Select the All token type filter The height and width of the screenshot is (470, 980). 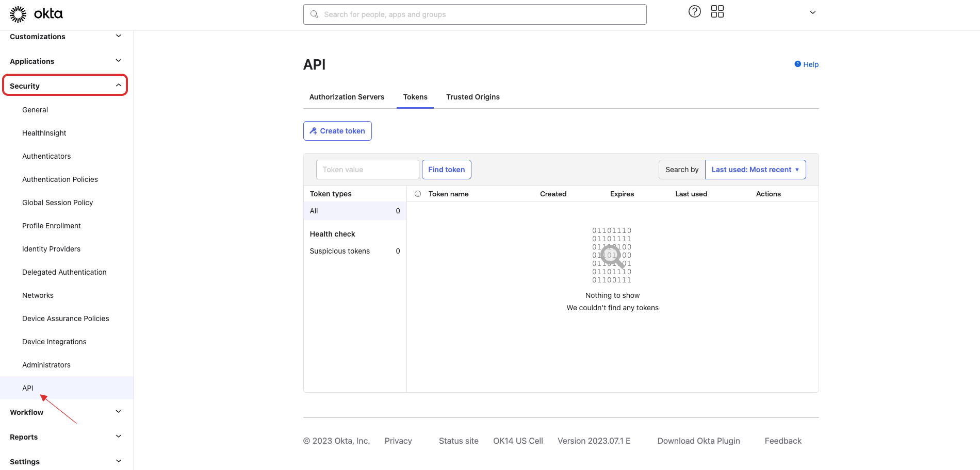[355, 211]
